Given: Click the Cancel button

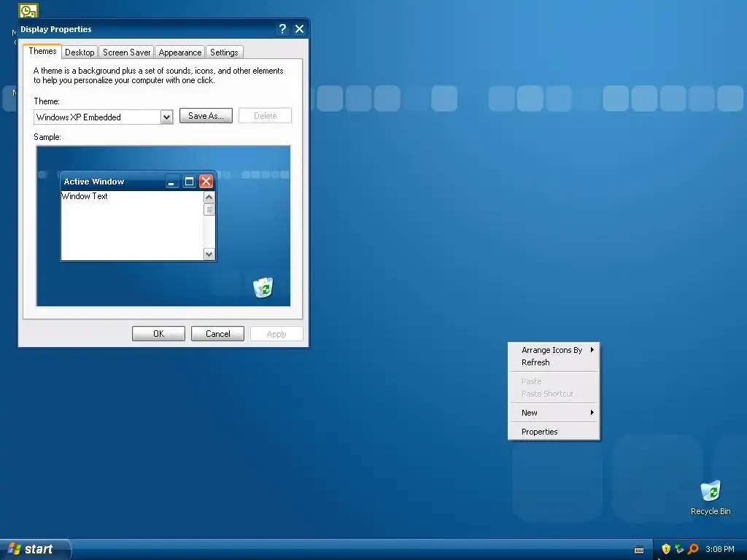Looking at the screenshot, I should click(217, 334).
